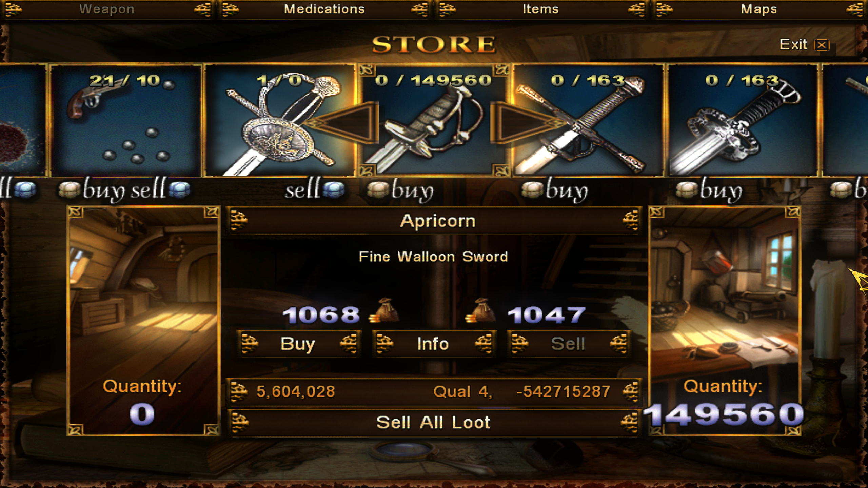Image resolution: width=868 pixels, height=488 pixels.
Task: Click the Fine Walloon Sword thumbnail
Action: coord(434,120)
